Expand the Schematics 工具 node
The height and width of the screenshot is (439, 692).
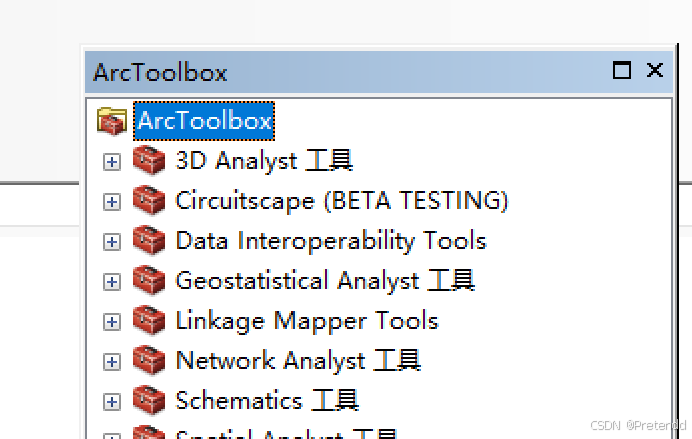point(112,402)
